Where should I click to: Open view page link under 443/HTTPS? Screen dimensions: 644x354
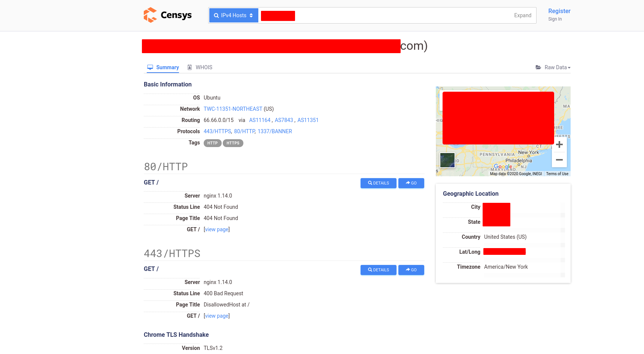217,316
